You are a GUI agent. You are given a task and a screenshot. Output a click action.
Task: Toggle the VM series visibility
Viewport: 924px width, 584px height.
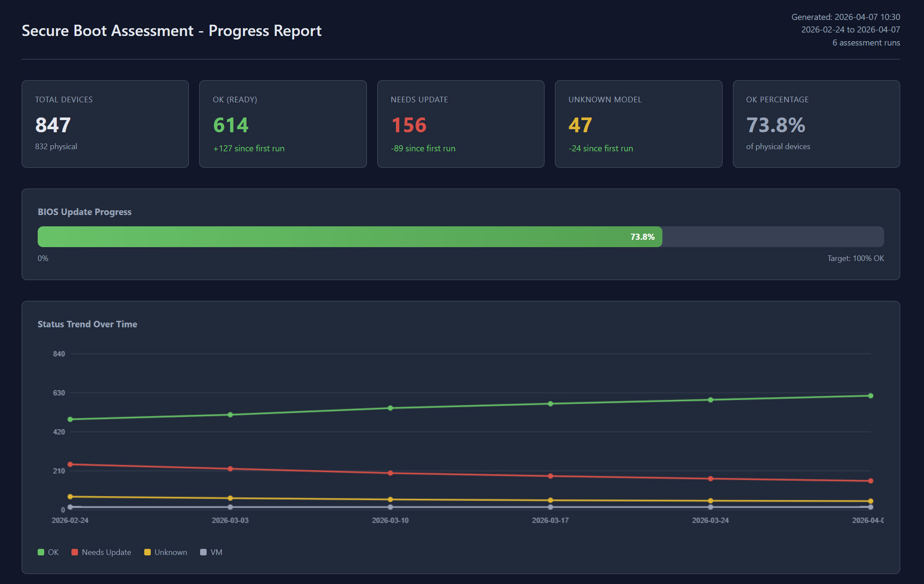[211, 552]
